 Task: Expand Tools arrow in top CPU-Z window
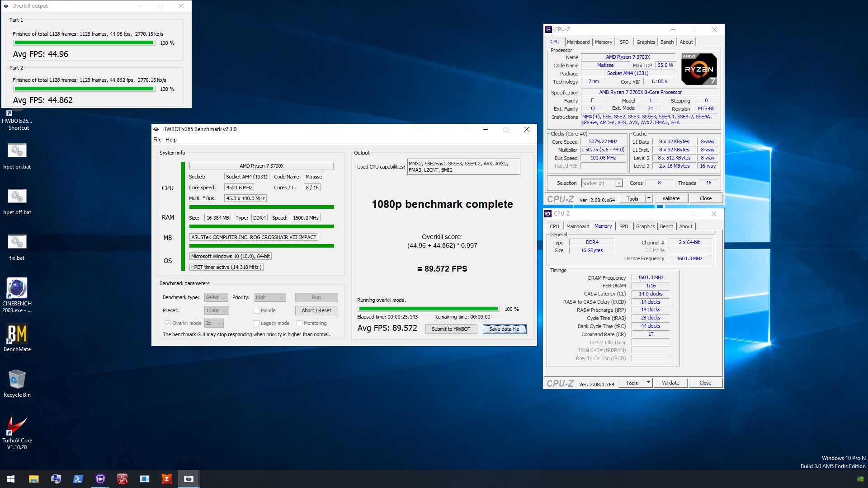pyautogui.click(x=649, y=198)
